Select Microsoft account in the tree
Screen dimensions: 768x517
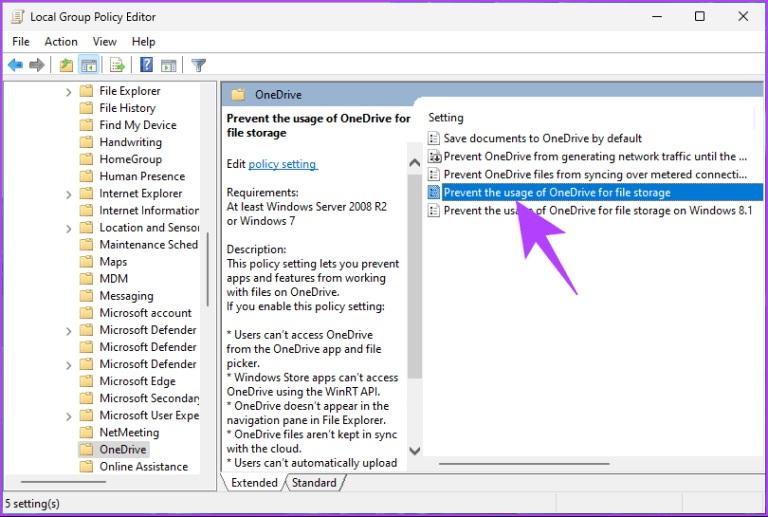tap(145, 313)
